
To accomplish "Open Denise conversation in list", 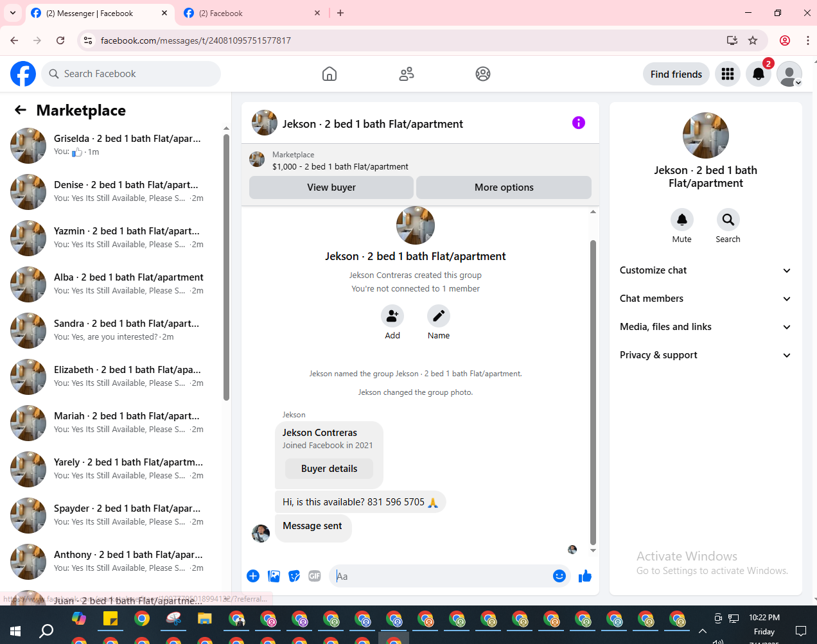I will click(114, 192).
